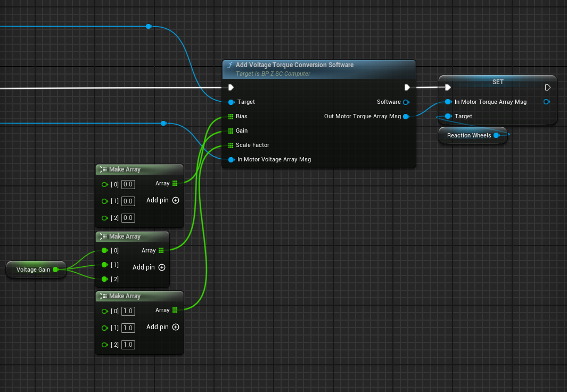Click the Software output pin
567x392 pixels.
click(406, 102)
